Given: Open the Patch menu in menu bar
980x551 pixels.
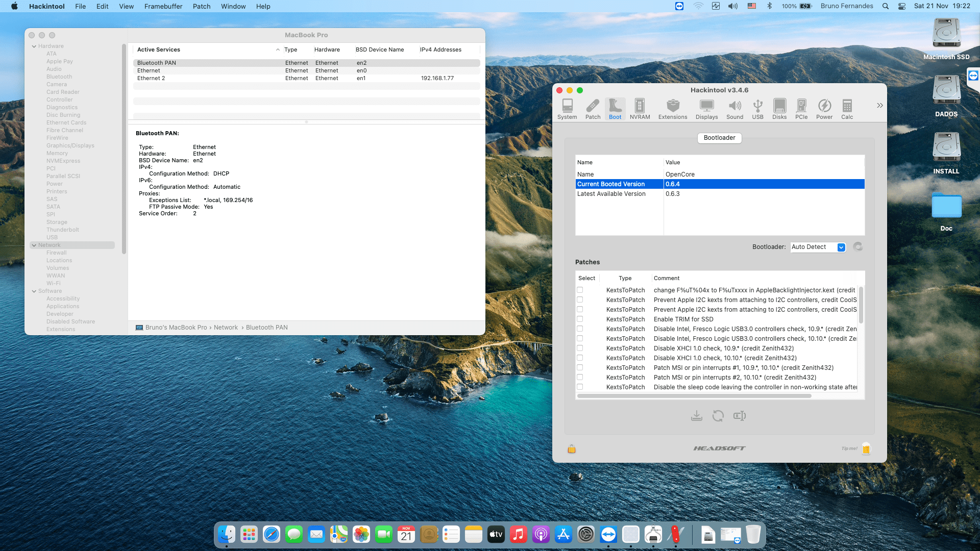Looking at the screenshot, I should tap(201, 6).
